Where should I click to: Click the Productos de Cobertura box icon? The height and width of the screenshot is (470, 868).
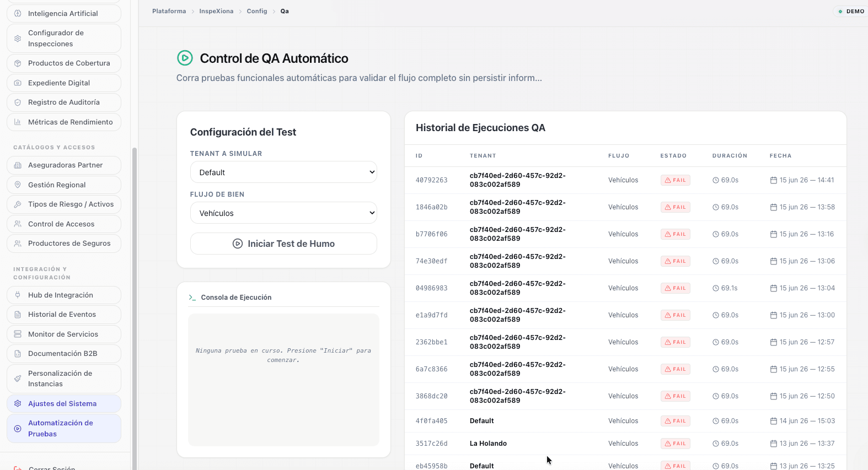click(x=18, y=63)
